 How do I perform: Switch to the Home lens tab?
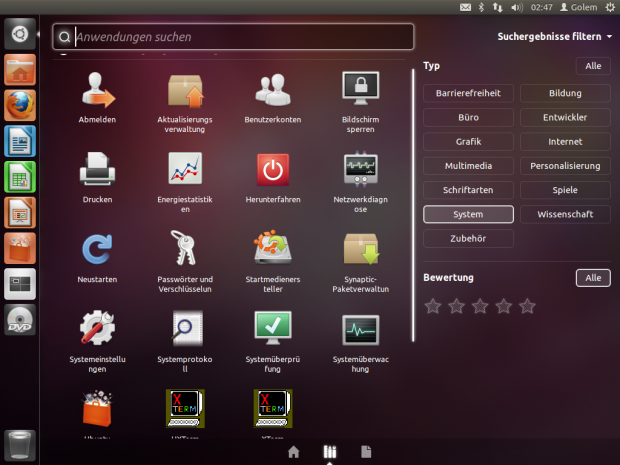(x=293, y=452)
